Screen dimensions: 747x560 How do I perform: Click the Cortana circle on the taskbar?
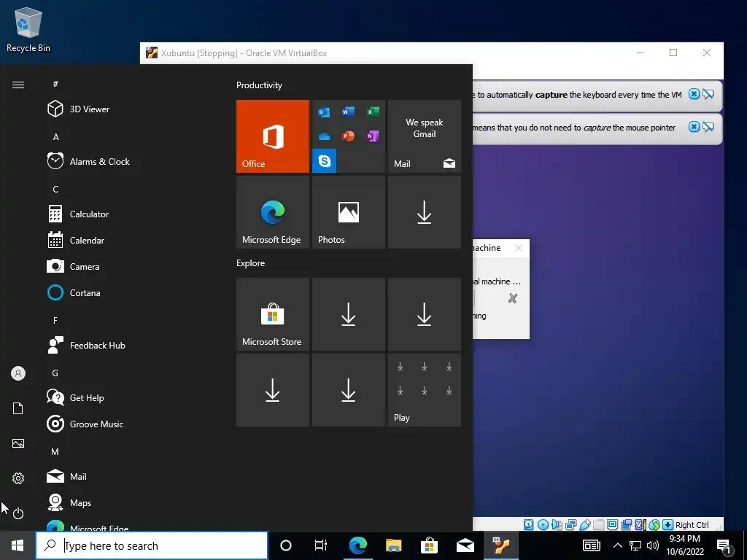click(286, 545)
